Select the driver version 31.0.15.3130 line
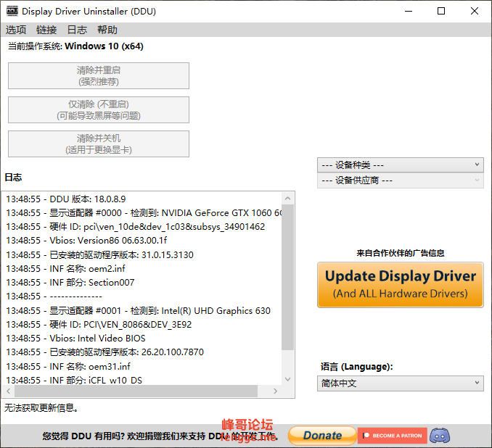Screen dimensions: 492x448 coord(100,255)
